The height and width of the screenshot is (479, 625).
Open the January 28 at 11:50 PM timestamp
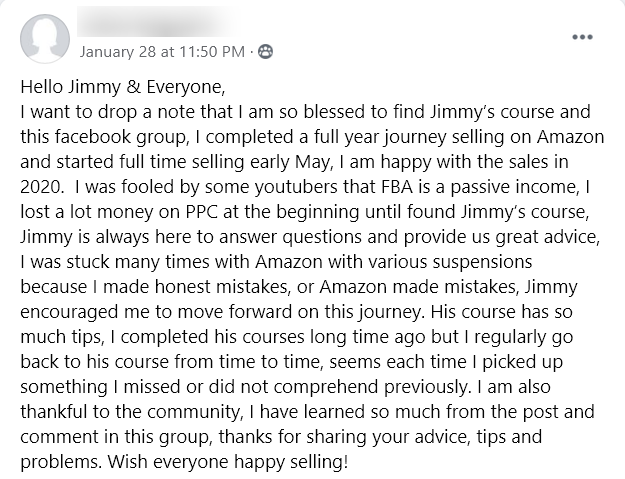point(162,52)
